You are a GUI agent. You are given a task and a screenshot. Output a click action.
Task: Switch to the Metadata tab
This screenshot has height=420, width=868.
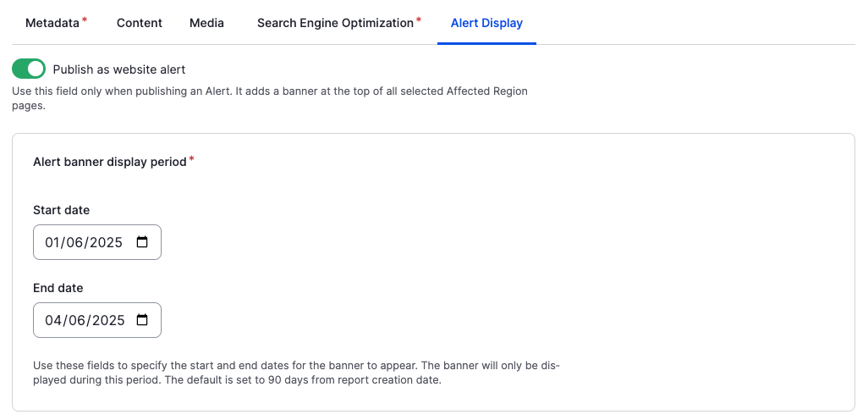pos(52,23)
